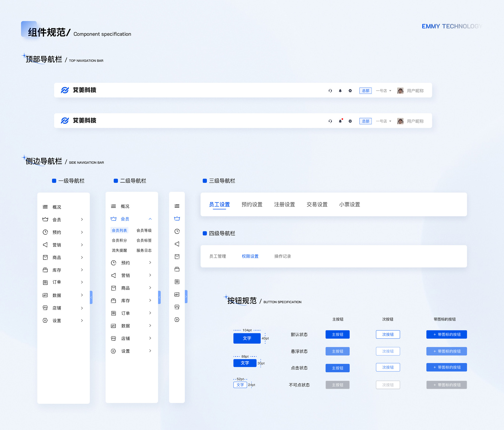Select data chart icon in collapsed sidebar
The image size is (504, 430).
tap(177, 294)
